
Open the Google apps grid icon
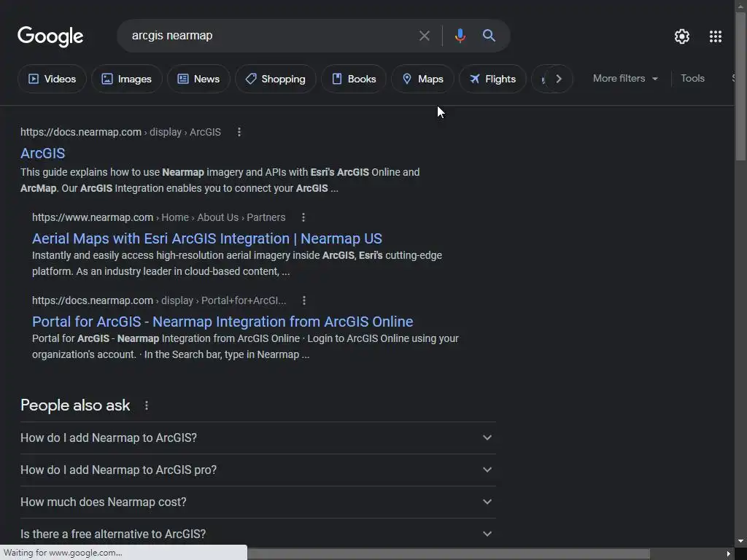click(x=715, y=36)
